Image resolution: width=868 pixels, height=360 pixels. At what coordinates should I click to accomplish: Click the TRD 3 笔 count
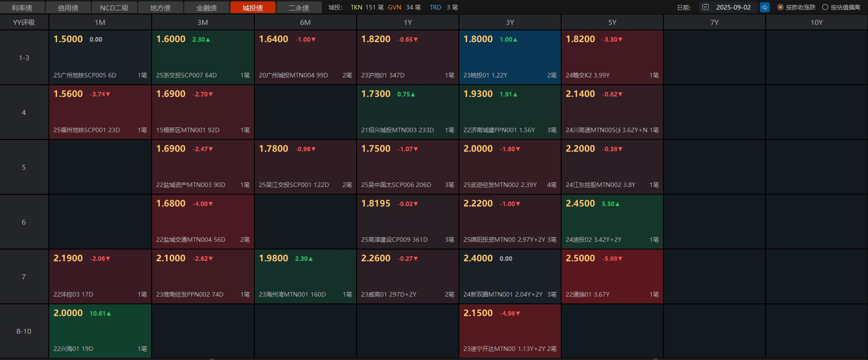pos(444,7)
